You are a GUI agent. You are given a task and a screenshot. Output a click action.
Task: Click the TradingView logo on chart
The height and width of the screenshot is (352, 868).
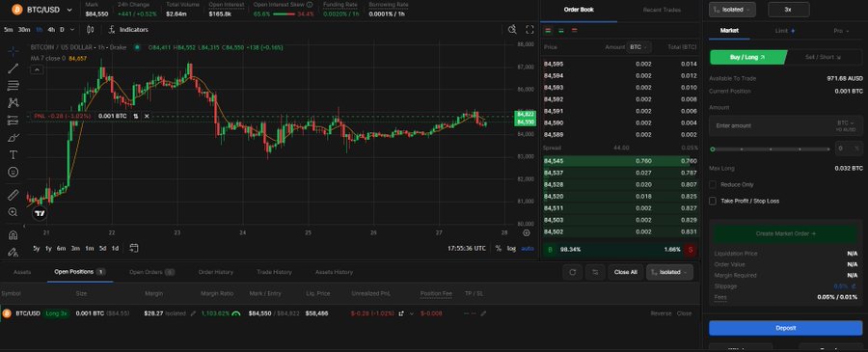click(x=40, y=213)
